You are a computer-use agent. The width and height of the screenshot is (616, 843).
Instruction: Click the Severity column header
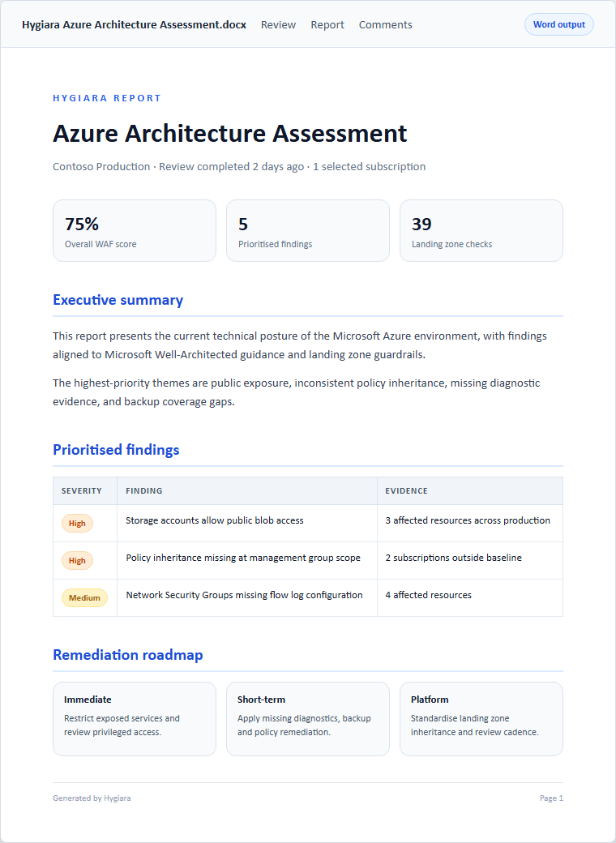(82, 491)
